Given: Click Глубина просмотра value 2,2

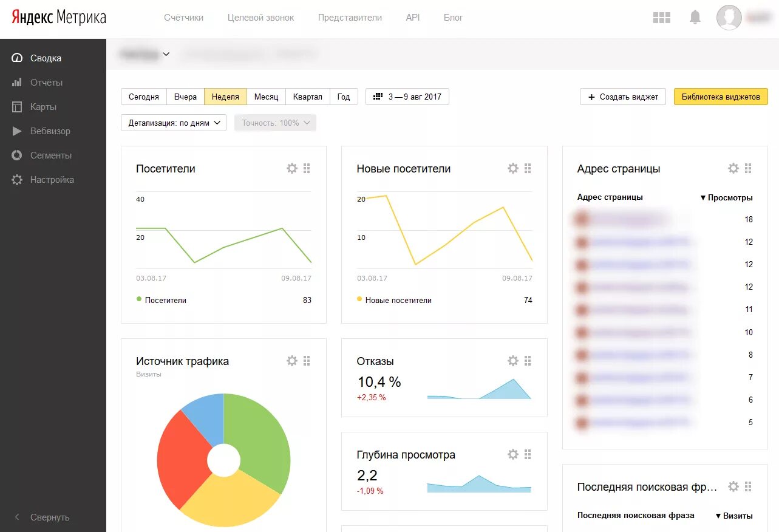Looking at the screenshot, I should (367, 476).
